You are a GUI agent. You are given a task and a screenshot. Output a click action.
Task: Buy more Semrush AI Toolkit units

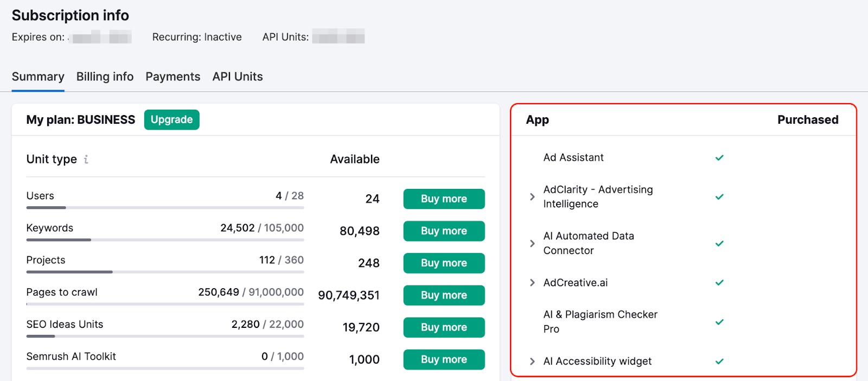coord(444,359)
